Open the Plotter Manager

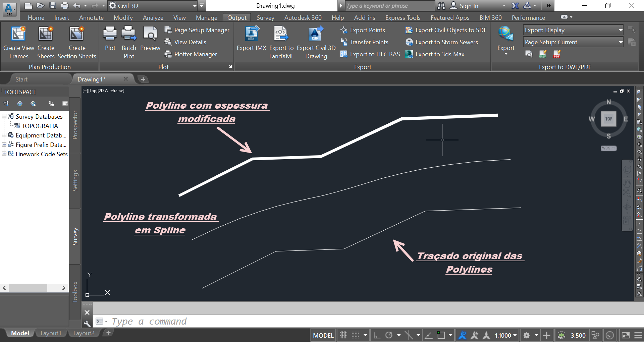(196, 54)
